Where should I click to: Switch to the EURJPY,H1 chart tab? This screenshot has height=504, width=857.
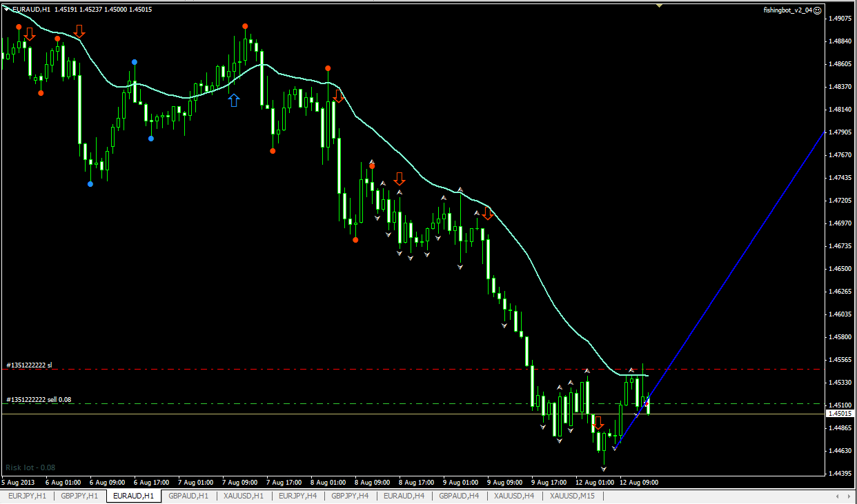point(28,496)
